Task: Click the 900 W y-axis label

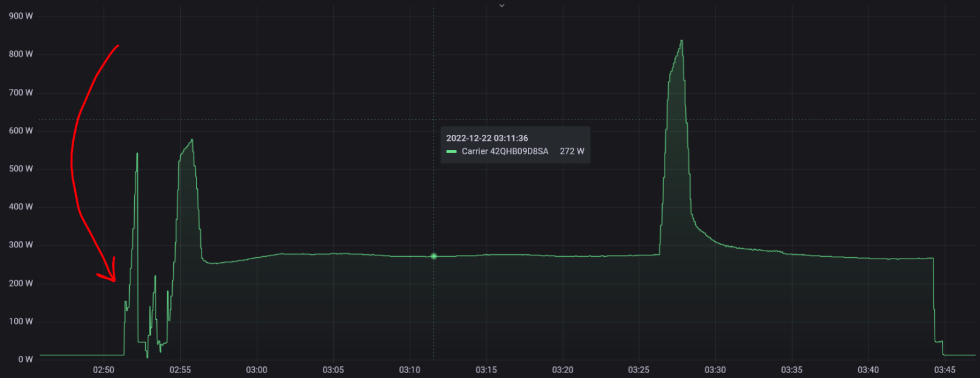Action: (x=21, y=16)
